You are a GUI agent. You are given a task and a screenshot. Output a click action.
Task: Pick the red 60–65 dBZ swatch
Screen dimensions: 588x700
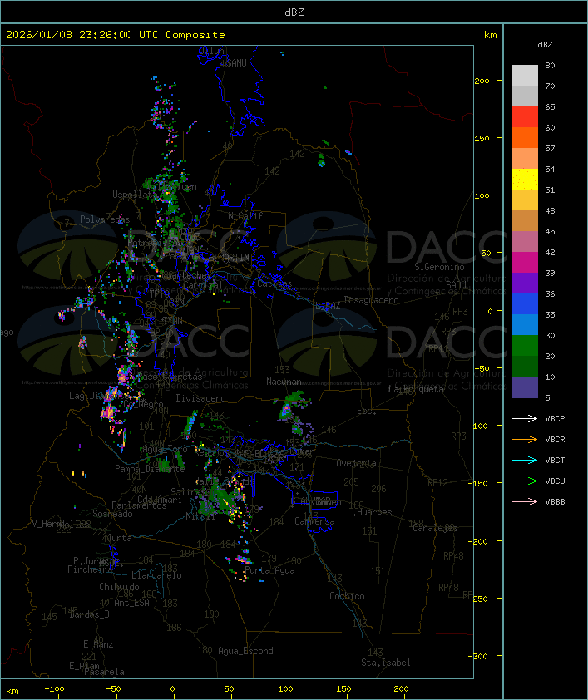(x=525, y=117)
